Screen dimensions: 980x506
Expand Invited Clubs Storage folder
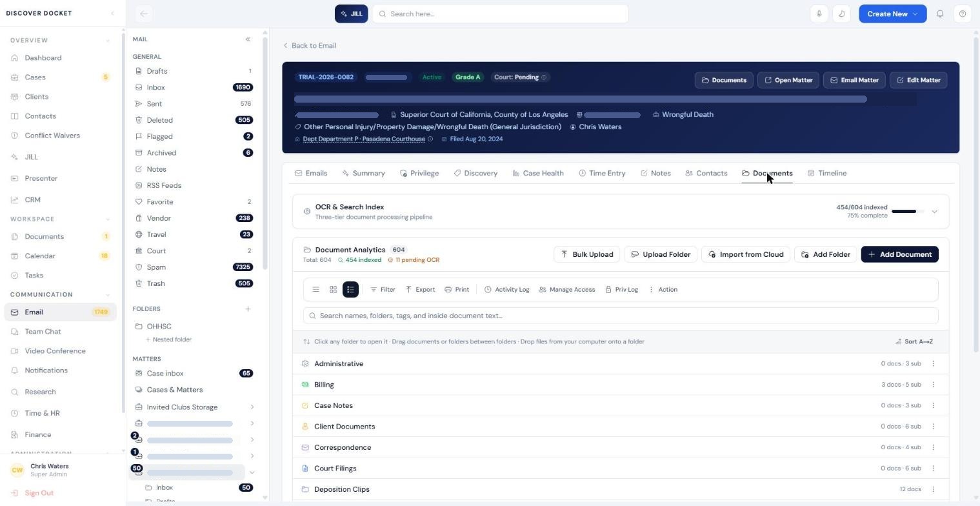coord(252,407)
